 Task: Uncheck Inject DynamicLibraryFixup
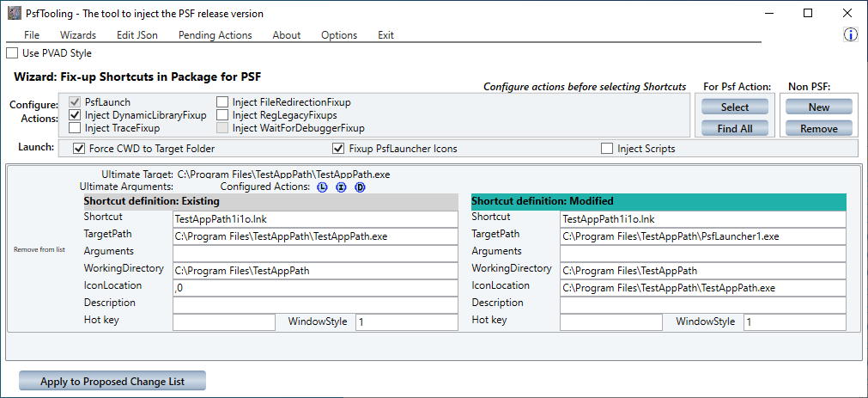click(76, 115)
